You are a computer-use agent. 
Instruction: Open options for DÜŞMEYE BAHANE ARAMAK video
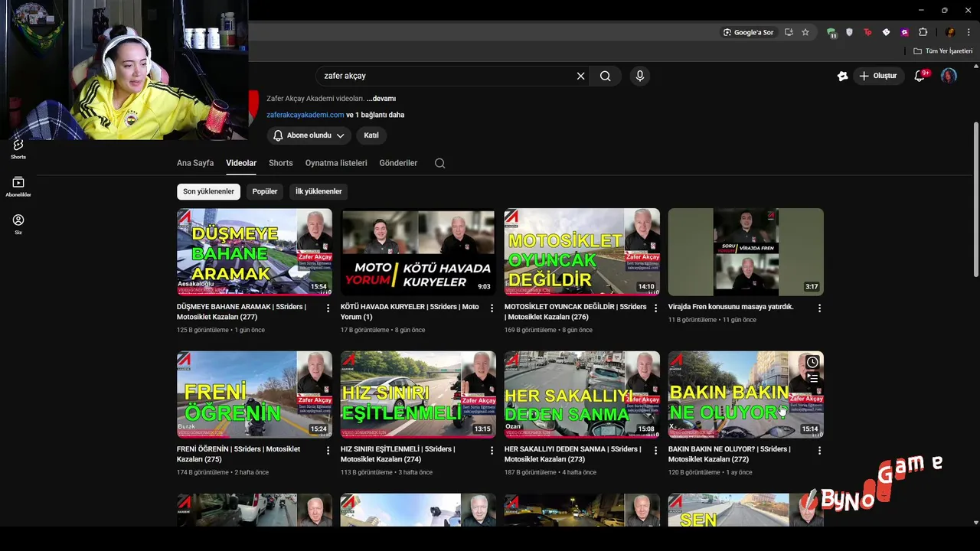tap(328, 308)
